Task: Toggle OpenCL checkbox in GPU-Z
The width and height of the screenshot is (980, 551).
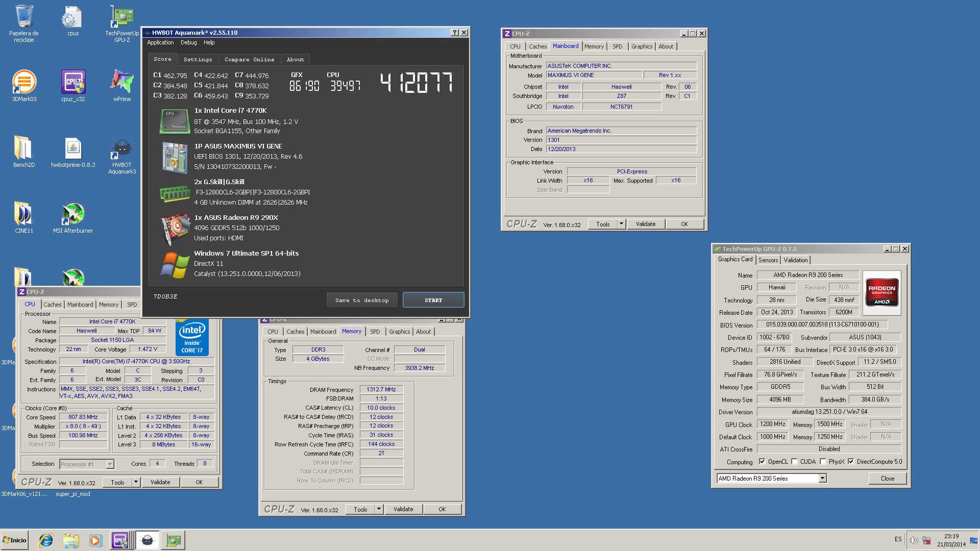Action: 762,462
